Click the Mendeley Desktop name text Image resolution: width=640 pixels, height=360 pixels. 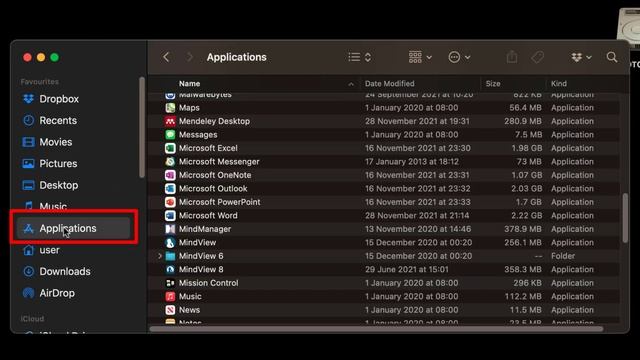pyautogui.click(x=214, y=121)
